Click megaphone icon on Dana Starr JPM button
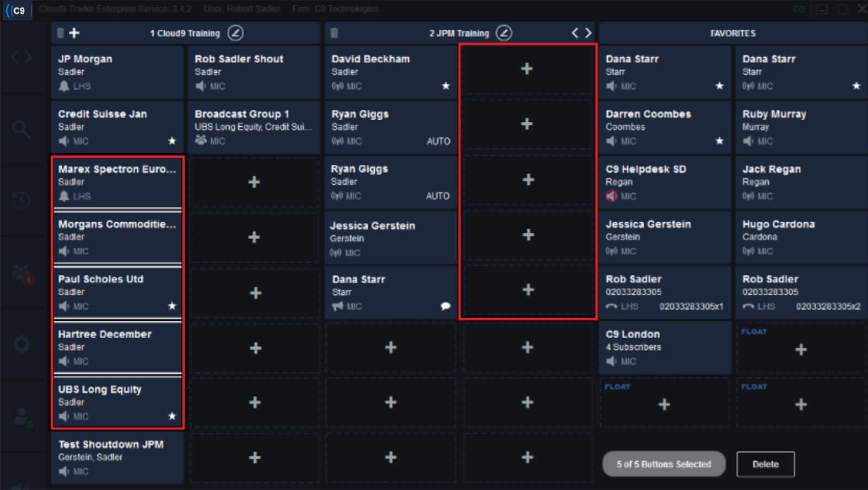 tap(337, 306)
